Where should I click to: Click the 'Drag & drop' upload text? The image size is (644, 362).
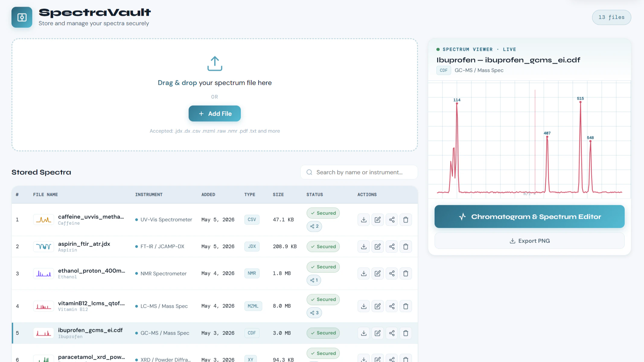(177, 83)
